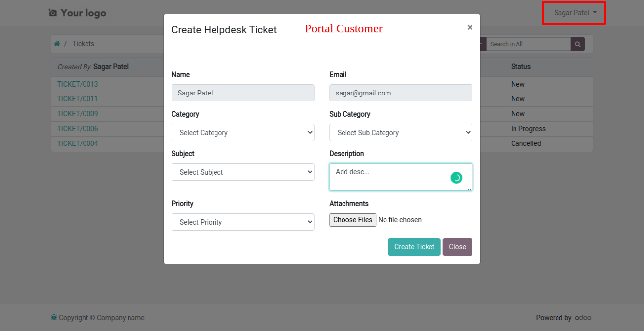Open the Select Sub Category dropdown

401,133
